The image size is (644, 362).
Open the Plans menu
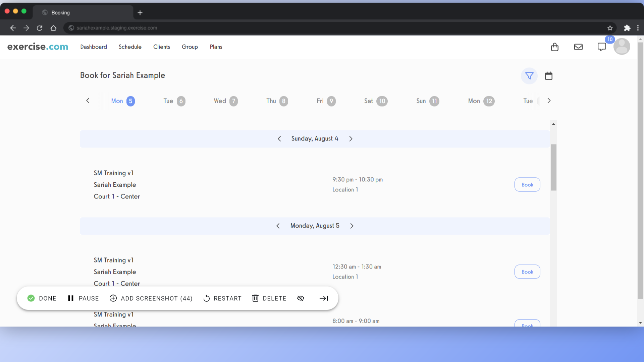coord(216,47)
